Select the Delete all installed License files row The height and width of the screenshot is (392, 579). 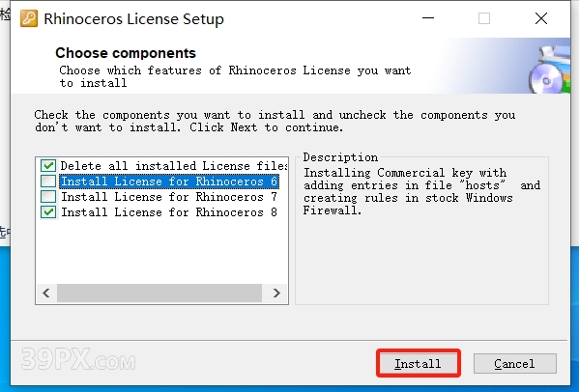(x=174, y=166)
